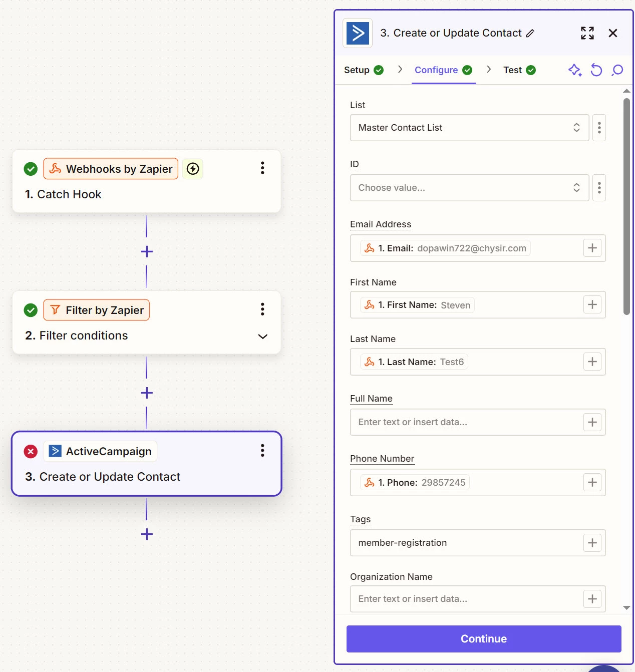Insert data with plus in Tags field

592,543
